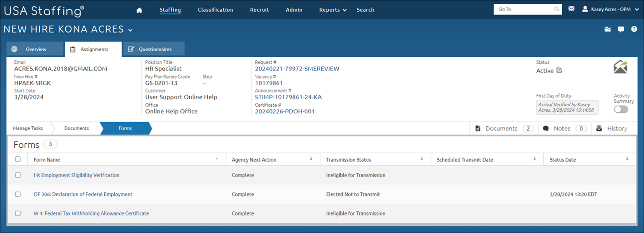Sort by Status Date column
This screenshot has height=233, width=644.
(x=627, y=159)
